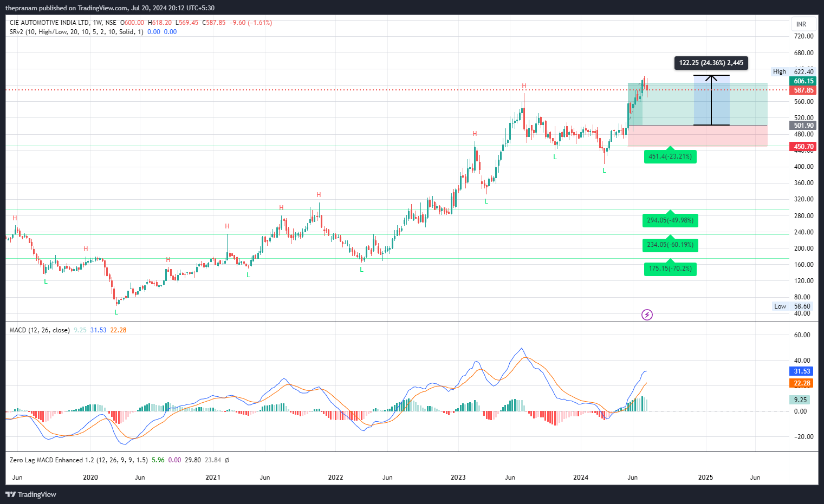Click the 175.15(-70.2%) green label
This screenshot has height=504, width=824.
coord(670,269)
